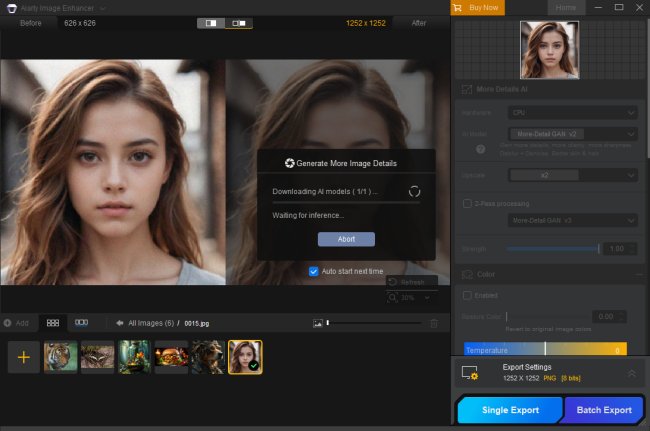Viewport: 650px width, 431px height.
Task: Click the thumbnail size image icon
Action: [x=318, y=323]
